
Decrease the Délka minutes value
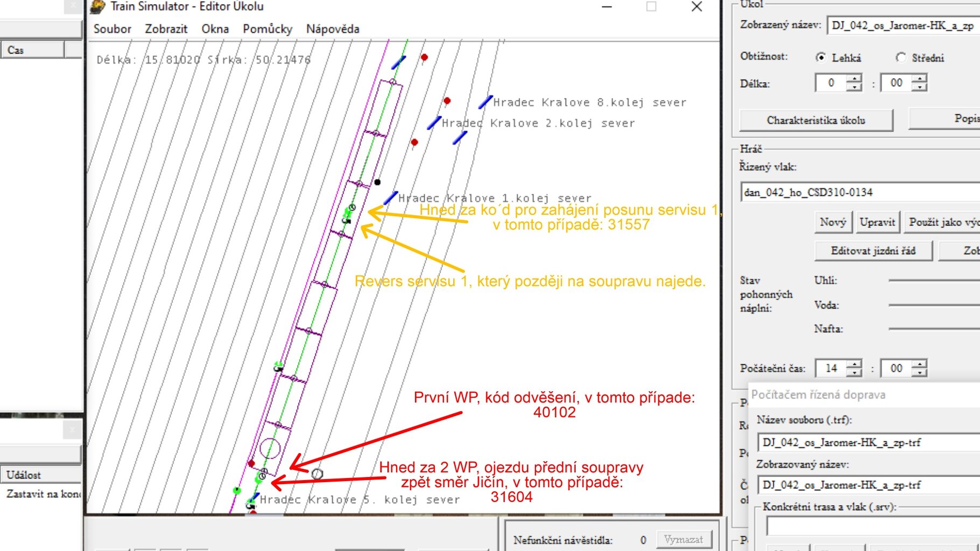tap(920, 87)
